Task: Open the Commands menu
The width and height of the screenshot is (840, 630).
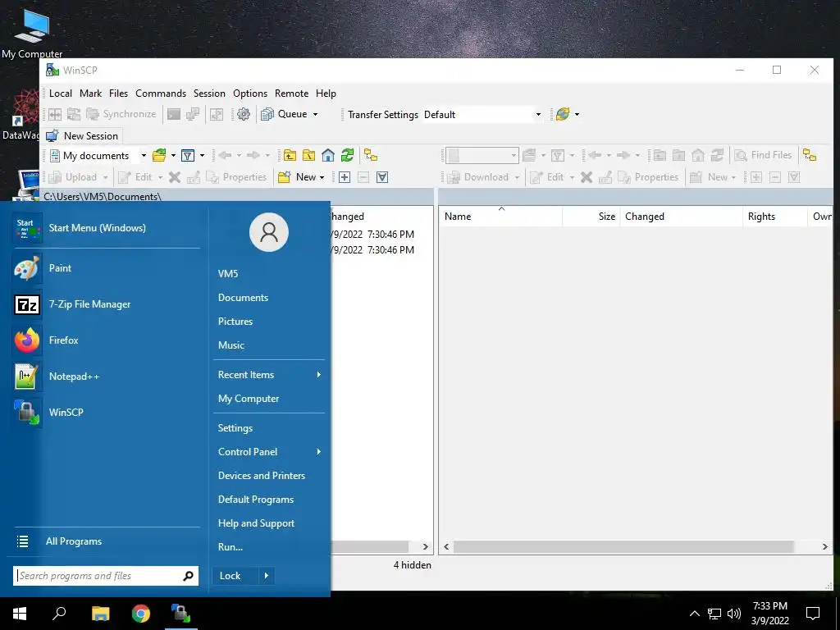Action: click(x=161, y=94)
